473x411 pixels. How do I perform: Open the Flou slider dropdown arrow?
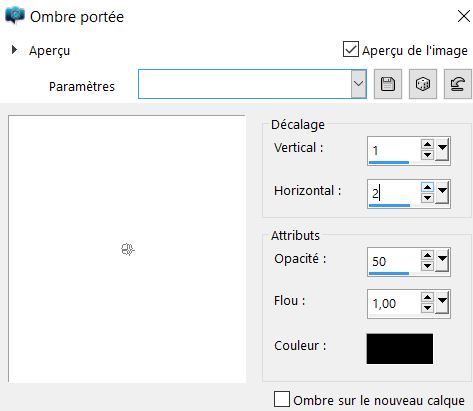click(x=442, y=303)
